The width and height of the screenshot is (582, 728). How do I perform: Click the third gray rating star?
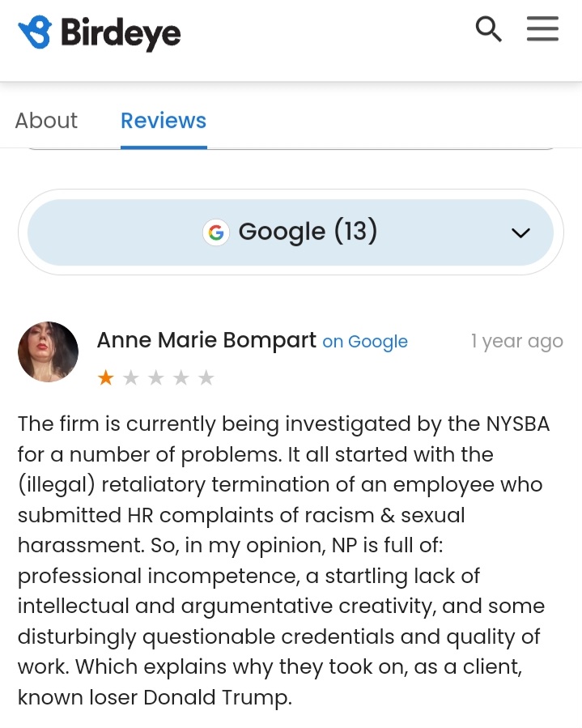click(156, 377)
